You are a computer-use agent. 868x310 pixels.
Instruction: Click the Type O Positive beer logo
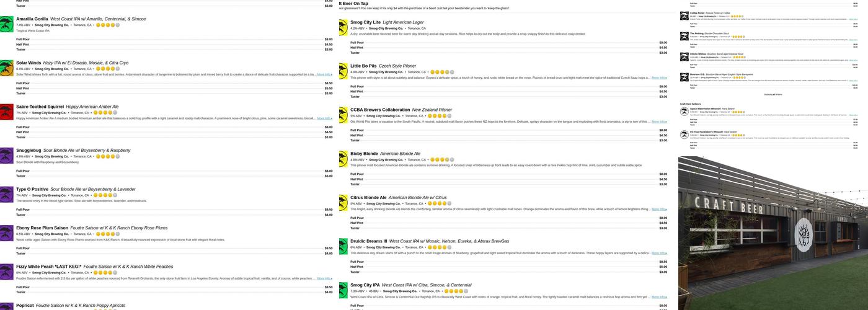point(6,194)
